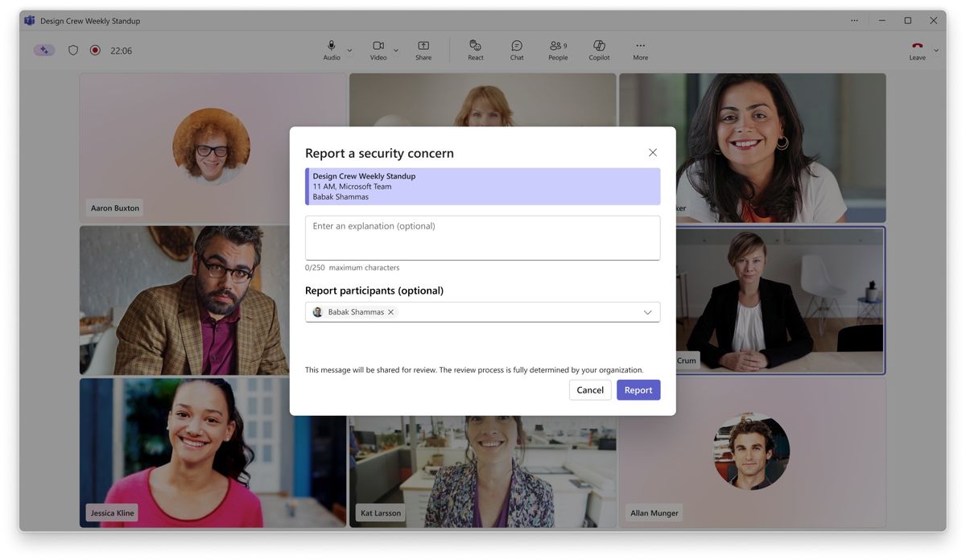
Task: Select the highlighted woman in blazer tile
Action: tap(779, 300)
